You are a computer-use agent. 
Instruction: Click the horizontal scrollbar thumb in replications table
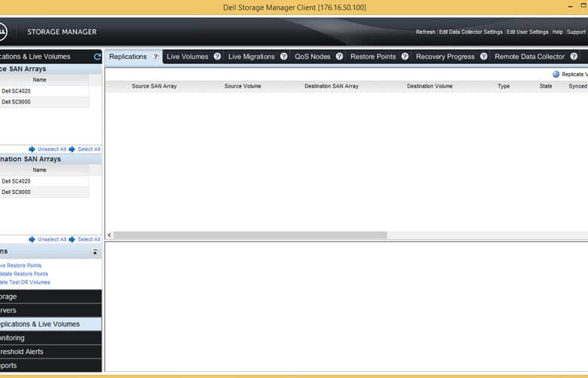point(250,235)
